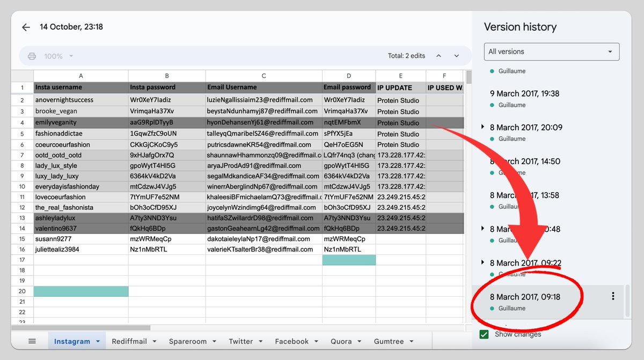The height and width of the screenshot is (360, 644).
Task: Toggle the Show changes checkbox
Action: click(x=484, y=334)
